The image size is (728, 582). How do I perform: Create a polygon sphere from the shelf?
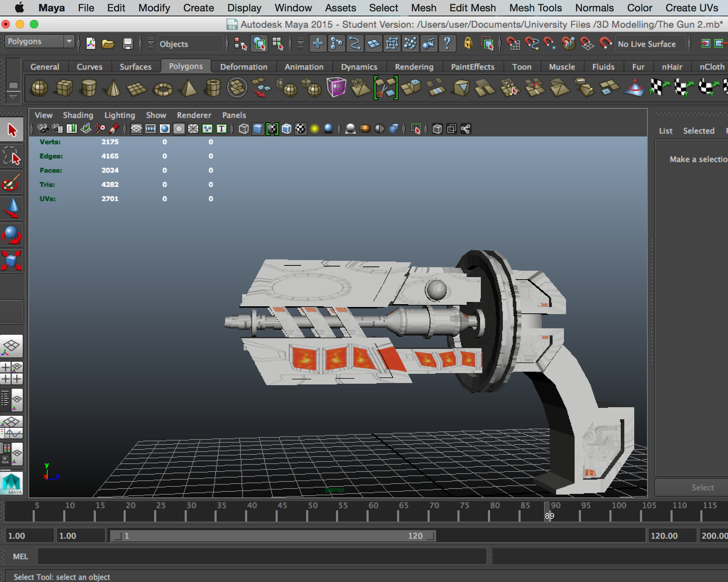click(x=39, y=88)
